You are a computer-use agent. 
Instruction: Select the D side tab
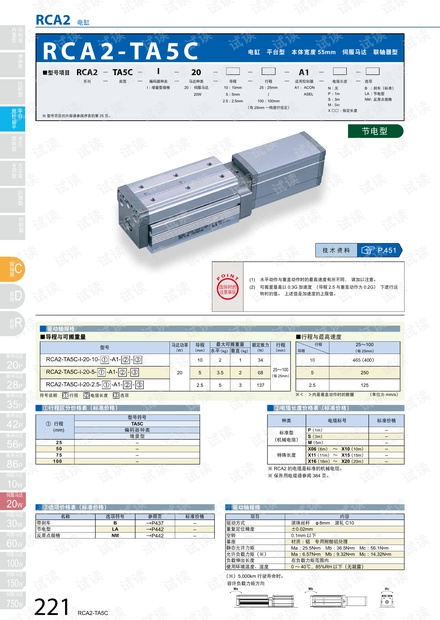pyautogui.click(x=12, y=296)
